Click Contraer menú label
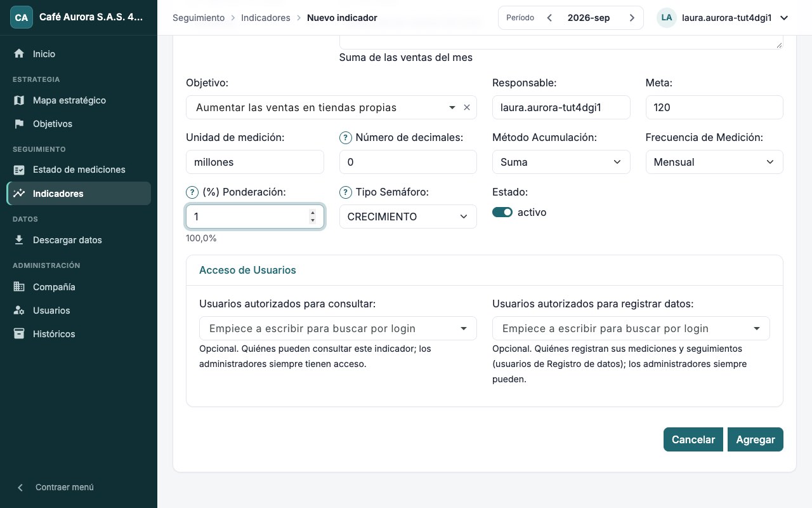 click(x=65, y=488)
